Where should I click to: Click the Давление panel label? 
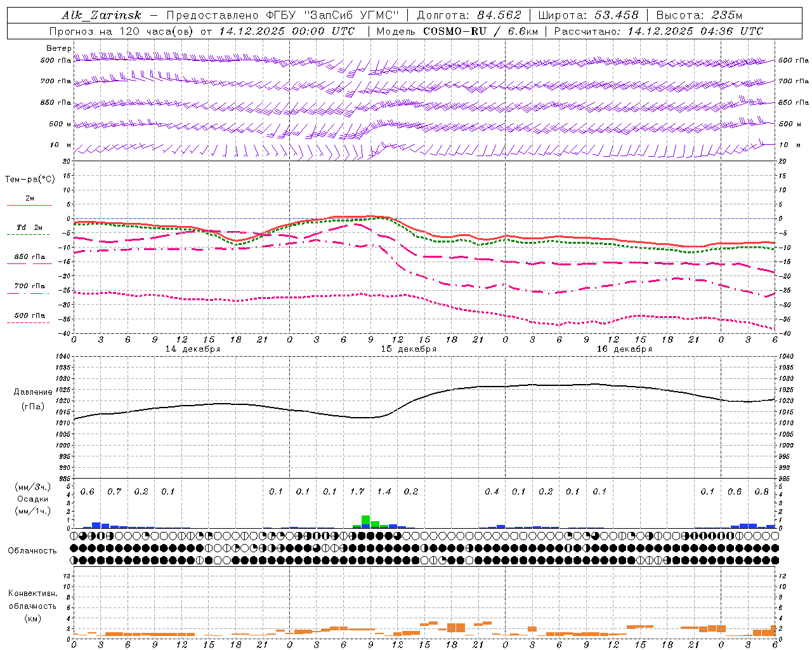[33, 392]
